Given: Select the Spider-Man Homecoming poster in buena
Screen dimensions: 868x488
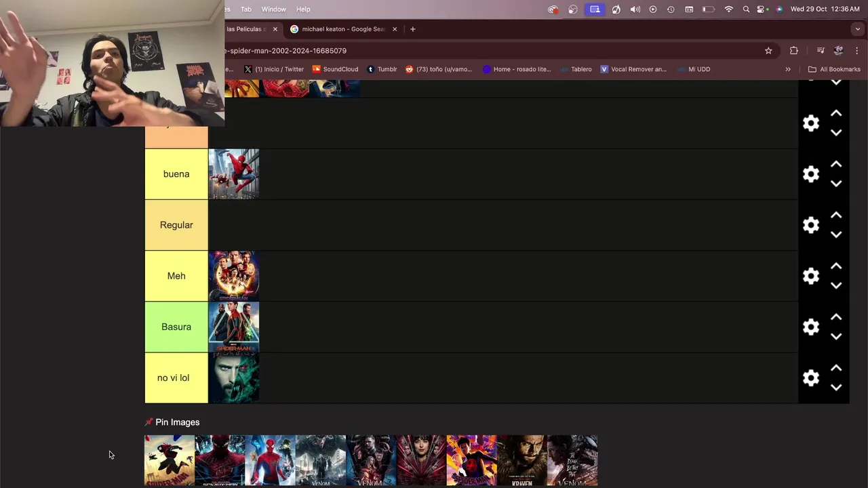Looking at the screenshot, I should (x=234, y=174).
